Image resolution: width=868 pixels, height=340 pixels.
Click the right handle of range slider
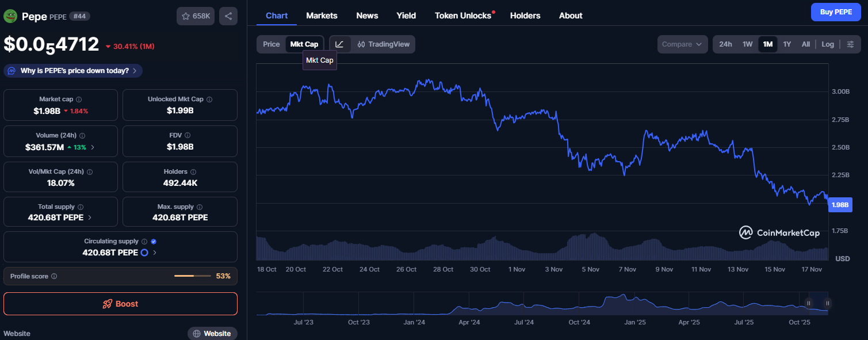point(827,303)
